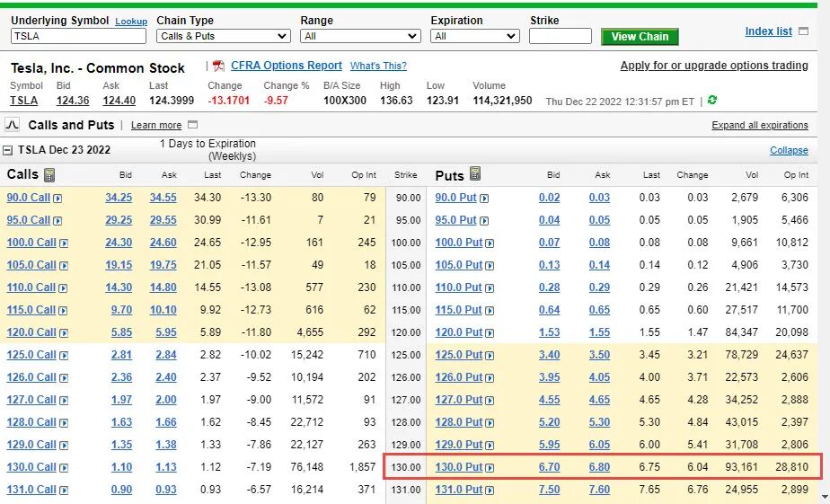Click the 130.0 Put link
The width and height of the screenshot is (830, 504).
coord(458,467)
